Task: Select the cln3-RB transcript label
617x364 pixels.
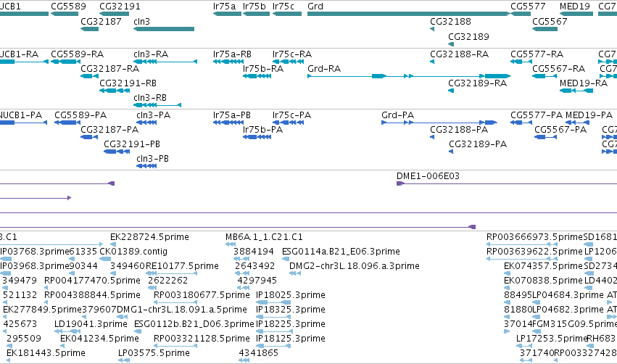Action: (x=150, y=98)
